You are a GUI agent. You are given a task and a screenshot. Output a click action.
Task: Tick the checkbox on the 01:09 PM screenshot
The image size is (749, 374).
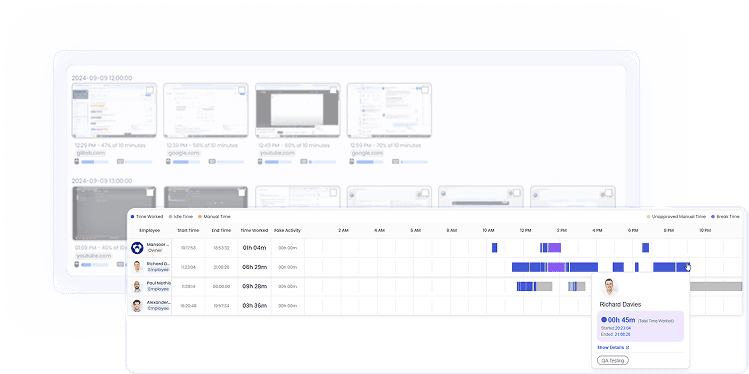tap(150, 193)
